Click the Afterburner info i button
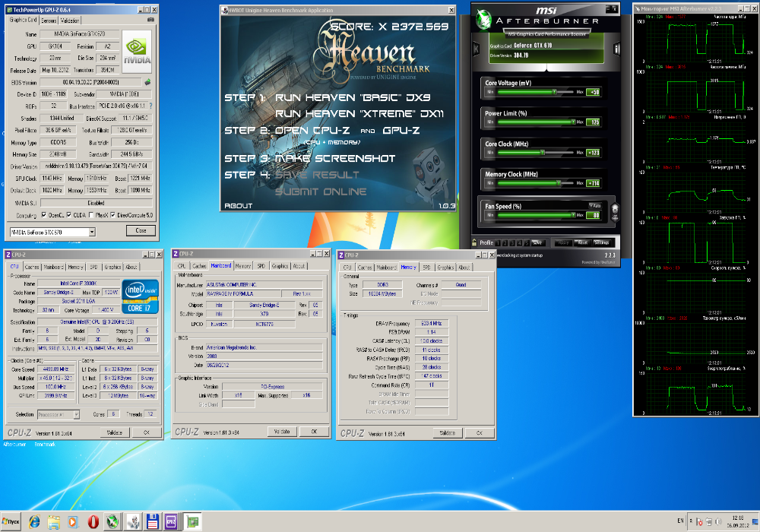 click(x=616, y=49)
